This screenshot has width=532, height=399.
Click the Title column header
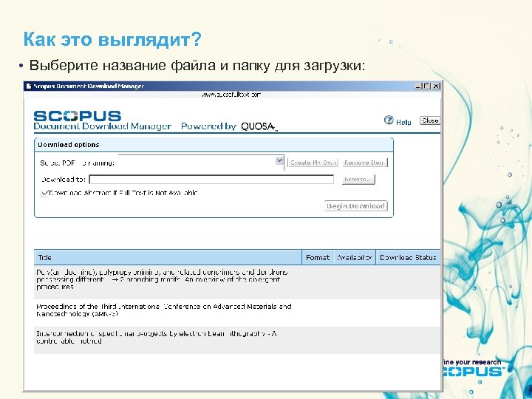[x=168, y=258]
